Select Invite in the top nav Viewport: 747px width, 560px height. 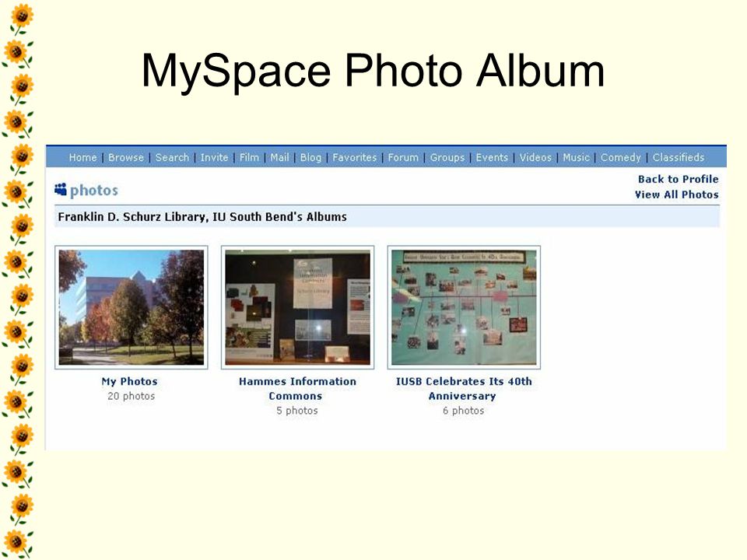pyautogui.click(x=214, y=158)
